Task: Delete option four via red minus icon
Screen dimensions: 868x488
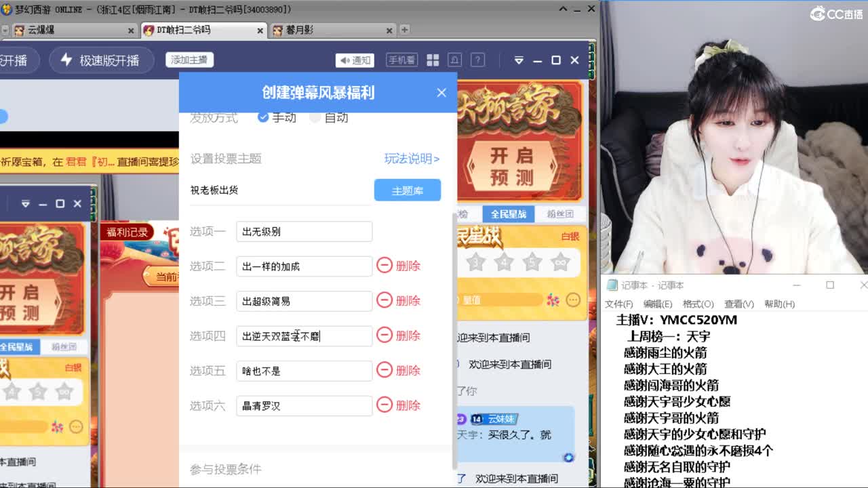Action: click(384, 335)
